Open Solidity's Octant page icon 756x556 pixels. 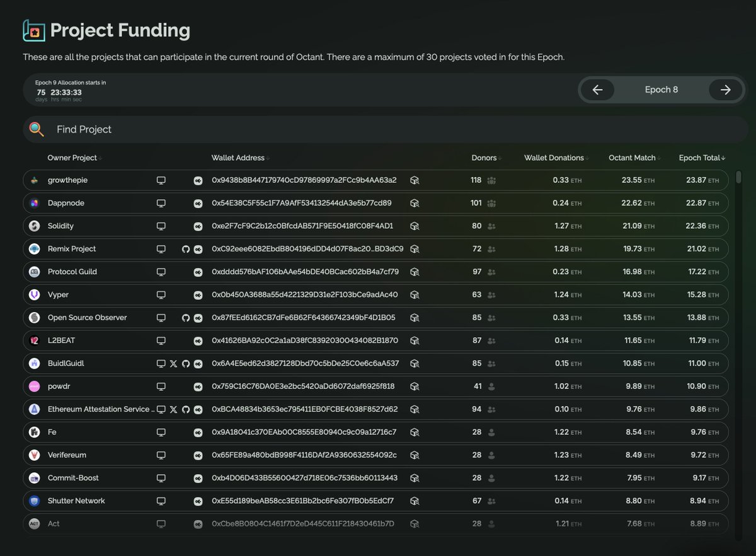(198, 226)
